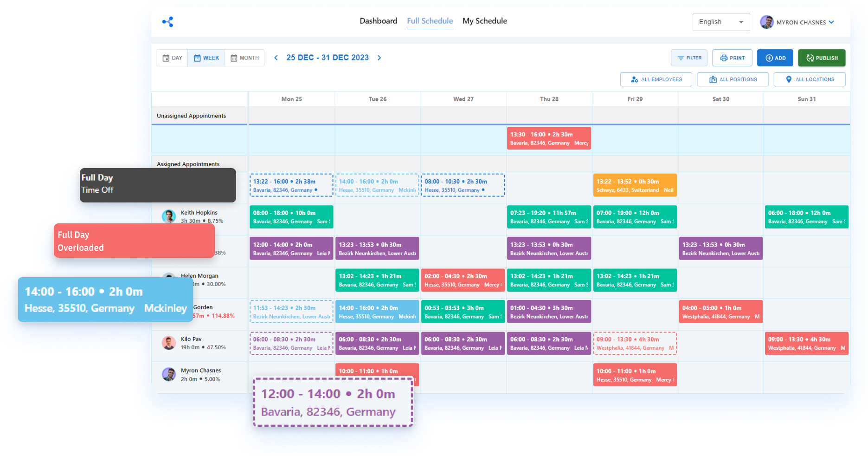Click Kilo Pav profile avatar
The width and height of the screenshot is (868, 456).
pos(168,343)
